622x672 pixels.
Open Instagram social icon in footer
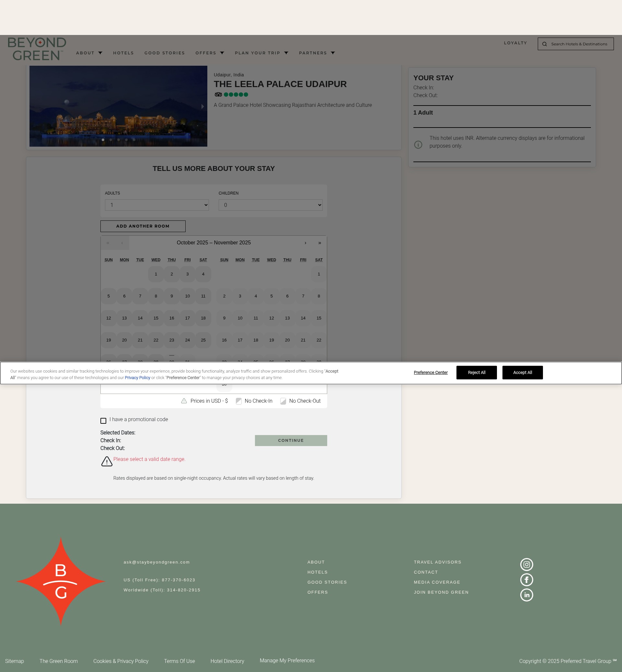[x=526, y=565]
